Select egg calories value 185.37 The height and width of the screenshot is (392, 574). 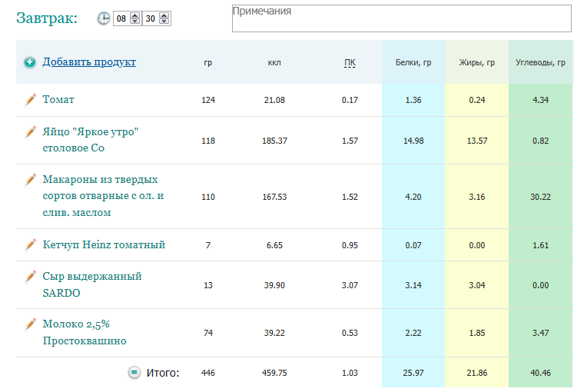point(274,141)
